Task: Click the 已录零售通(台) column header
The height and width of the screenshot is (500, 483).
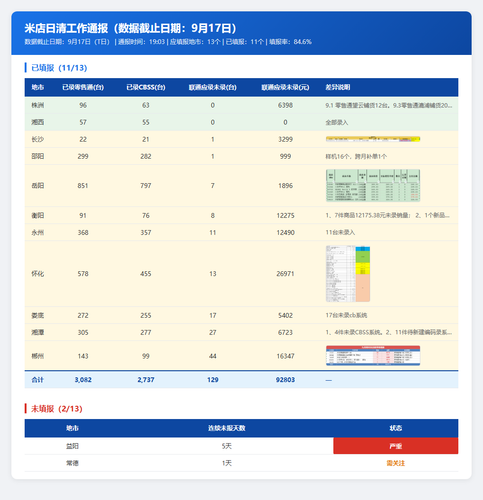Action: 83,87
